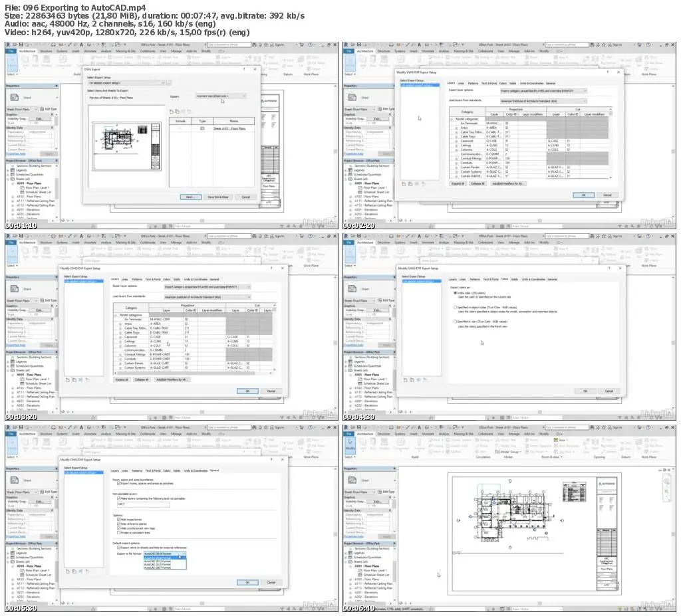The width and height of the screenshot is (681, 616).
Task: Click OK in the 00:05:30 setup dialog
Action: [247, 582]
